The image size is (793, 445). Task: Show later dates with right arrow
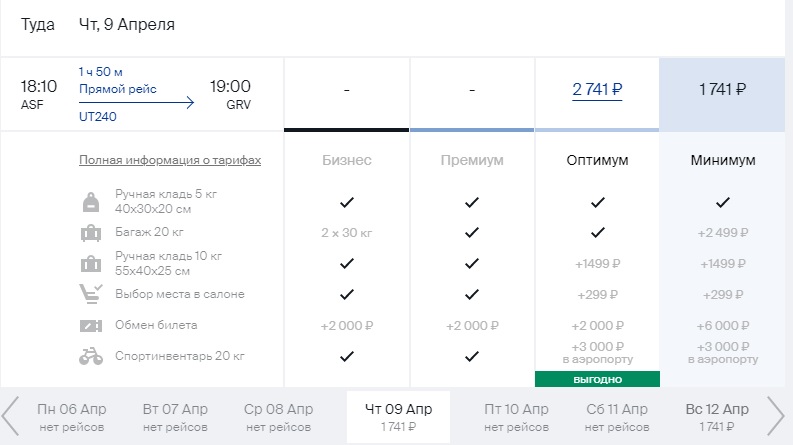[775, 417]
